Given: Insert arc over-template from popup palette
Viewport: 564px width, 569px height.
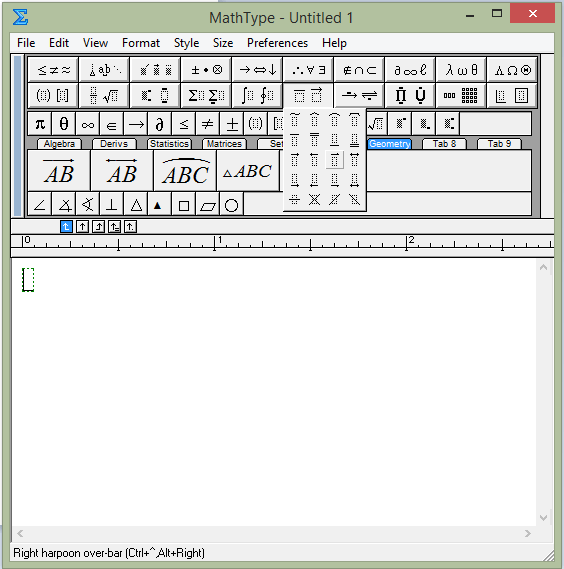Looking at the screenshot, I should pyautogui.click(x=335, y=120).
